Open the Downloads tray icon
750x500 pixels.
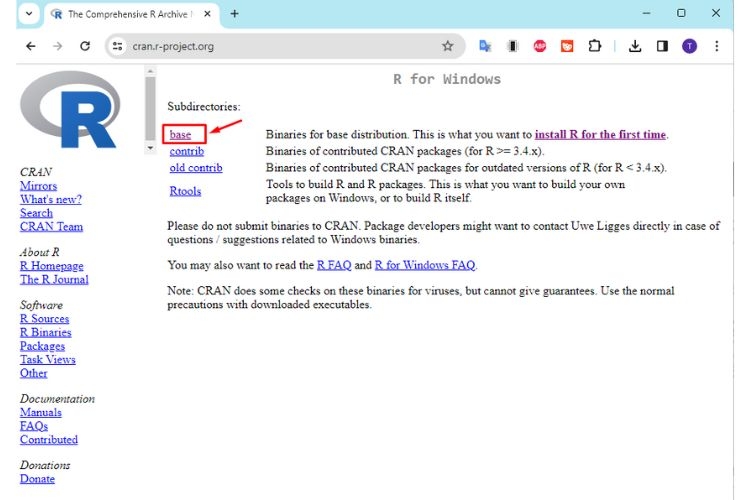[x=635, y=46]
